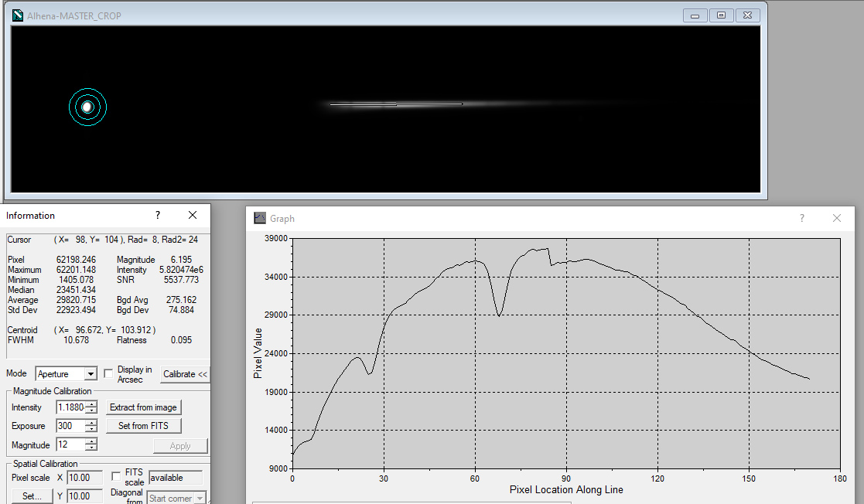Viewport: 864px width, 504px height.
Task: Open help in Graph window
Action: click(802, 218)
